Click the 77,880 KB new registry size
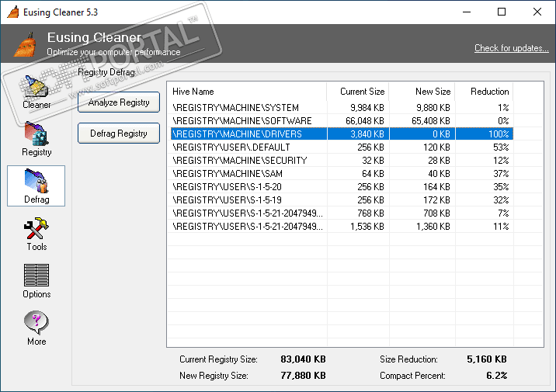 (303, 376)
